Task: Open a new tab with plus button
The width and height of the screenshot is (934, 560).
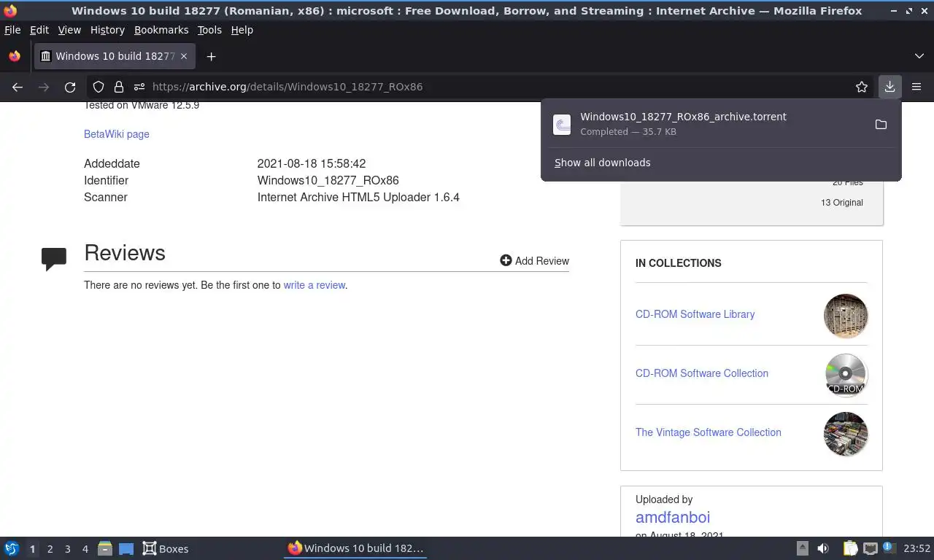Action: tap(211, 56)
